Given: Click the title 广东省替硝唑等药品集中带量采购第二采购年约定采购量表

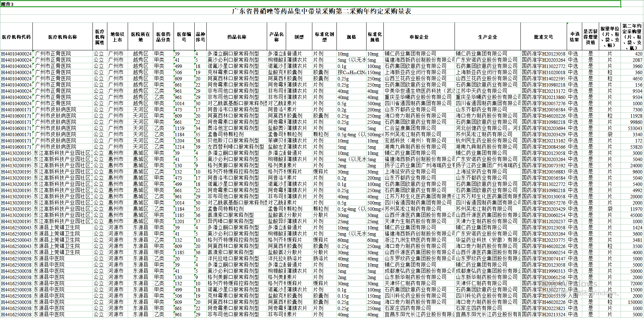Looking at the screenshot, I should [321, 11].
